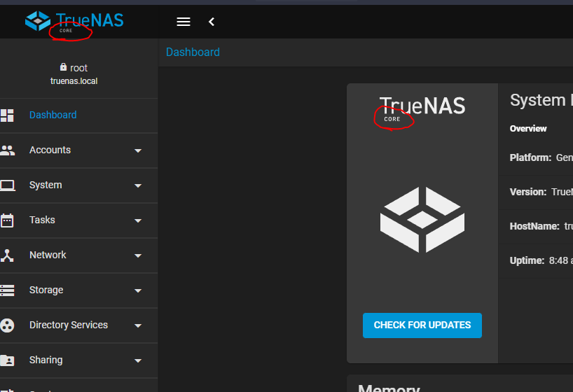Click the Platform label
Image resolution: width=573 pixels, height=392 pixels.
click(530, 157)
